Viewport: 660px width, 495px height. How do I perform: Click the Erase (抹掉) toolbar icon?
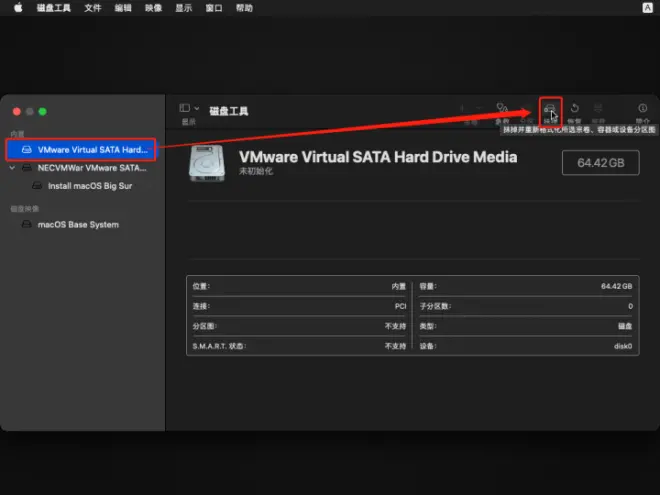click(550, 109)
